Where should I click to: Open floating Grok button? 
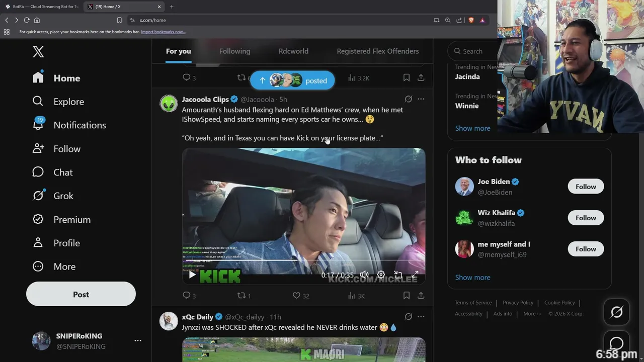coord(616,312)
